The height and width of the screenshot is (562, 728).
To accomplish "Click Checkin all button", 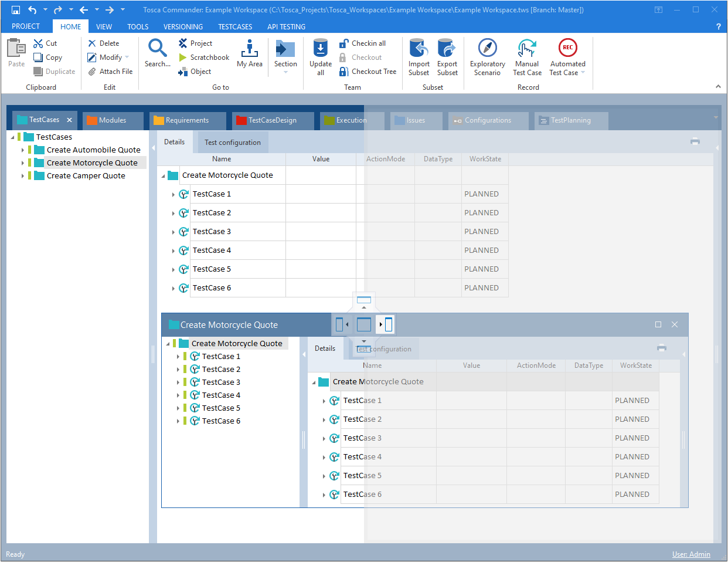I will (368, 43).
